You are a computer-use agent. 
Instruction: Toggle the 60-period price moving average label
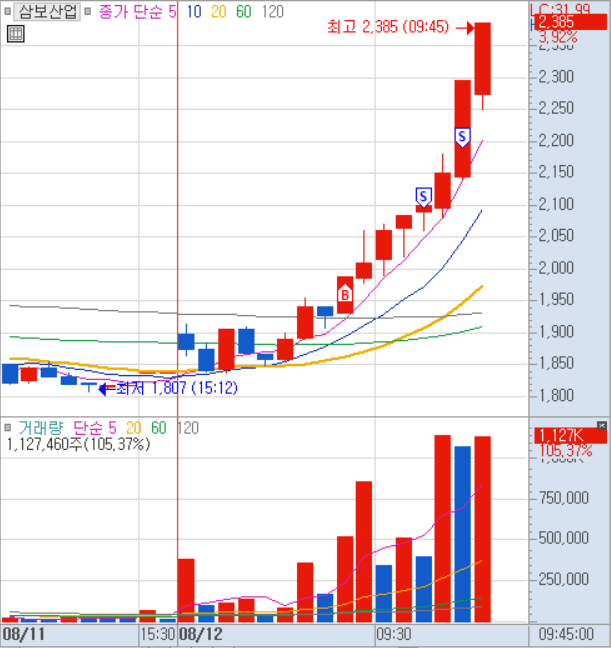(243, 12)
